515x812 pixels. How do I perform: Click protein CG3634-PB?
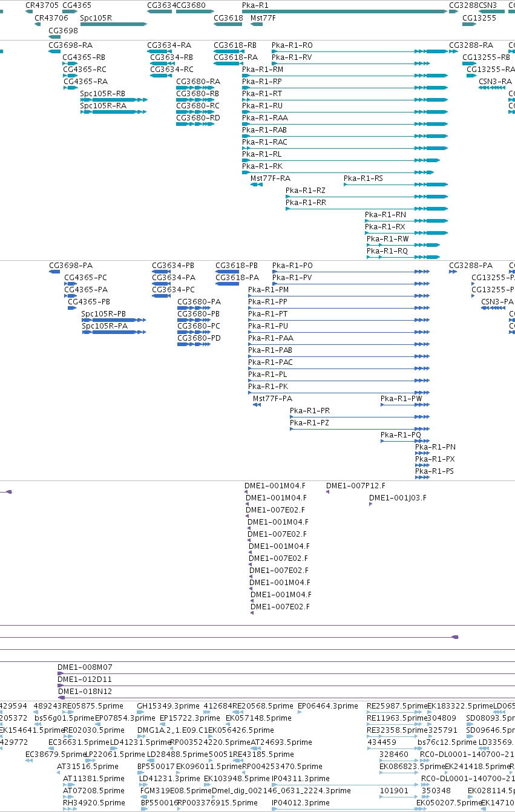pyautogui.click(x=173, y=266)
